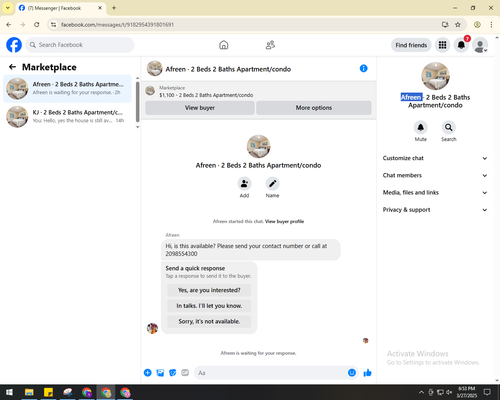Open the emoji picker
500x400 pixels.
pos(352,373)
